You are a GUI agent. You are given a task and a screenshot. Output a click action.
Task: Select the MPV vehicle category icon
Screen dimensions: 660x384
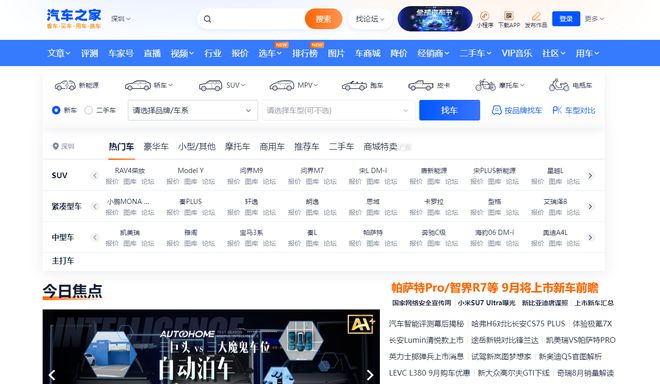(282, 85)
